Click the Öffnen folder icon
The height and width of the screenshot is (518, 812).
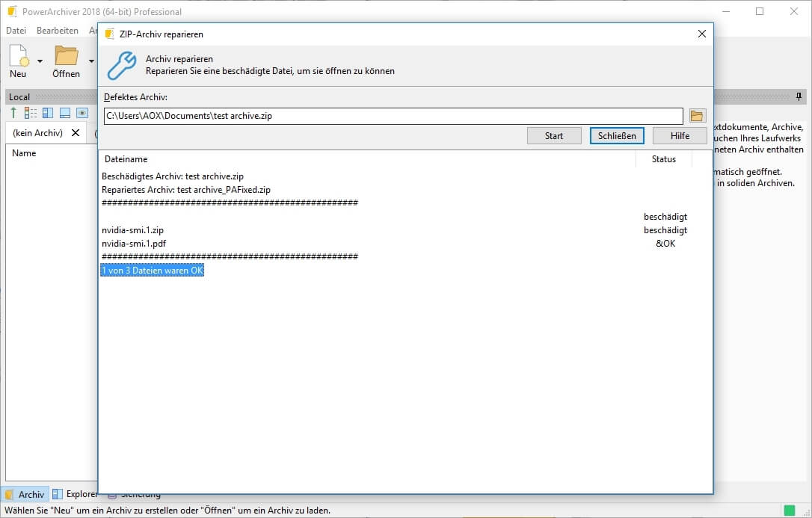tap(67, 57)
